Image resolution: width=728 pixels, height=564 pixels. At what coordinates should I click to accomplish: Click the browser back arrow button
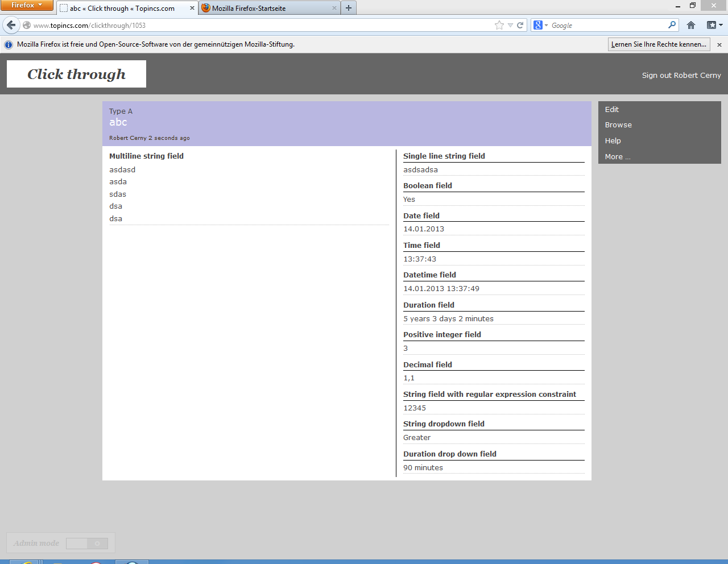click(x=11, y=25)
